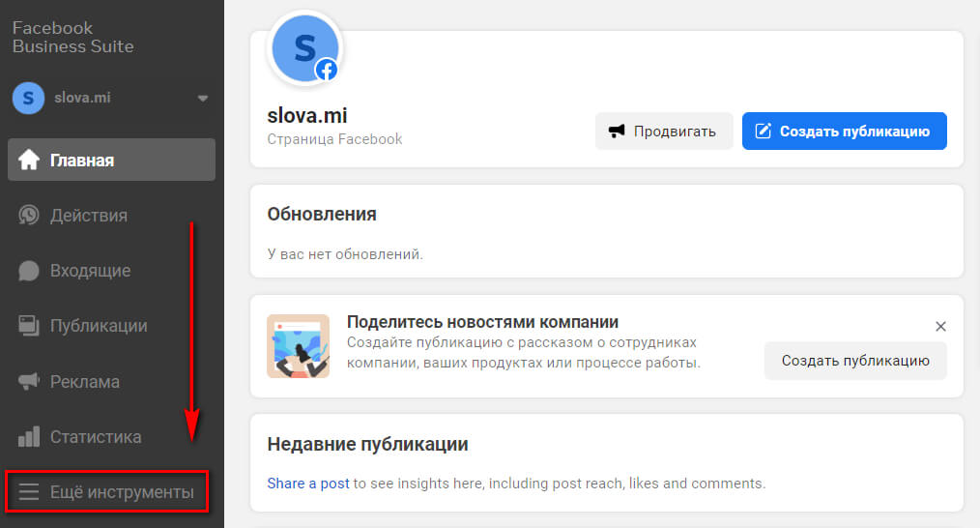
Task: Click the Обновления section heading
Action: click(322, 214)
